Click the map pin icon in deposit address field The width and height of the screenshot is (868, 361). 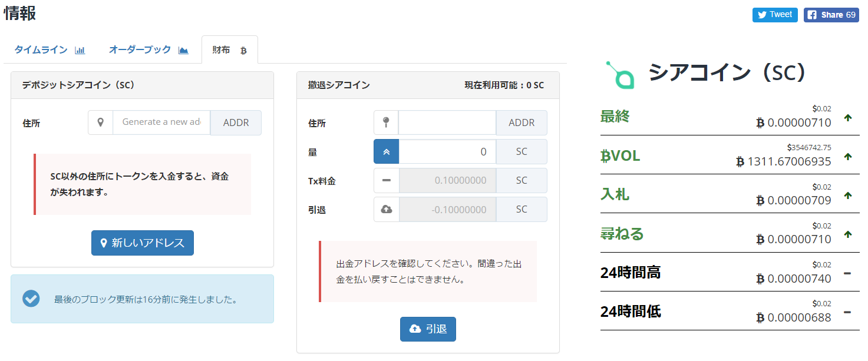pyautogui.click(x=101, y=122)
